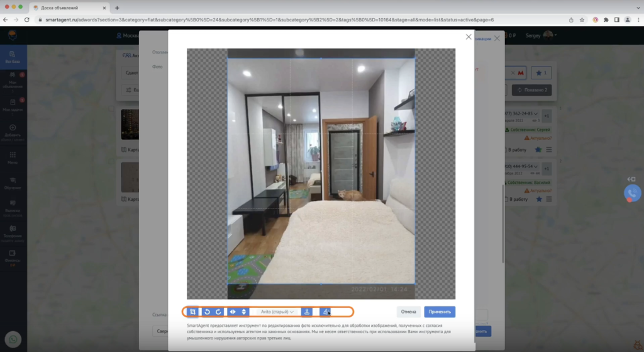The width and height of the screenshot is (644, 352).
Task: Click collapse arrow above call widget
Action: [631, 179]
